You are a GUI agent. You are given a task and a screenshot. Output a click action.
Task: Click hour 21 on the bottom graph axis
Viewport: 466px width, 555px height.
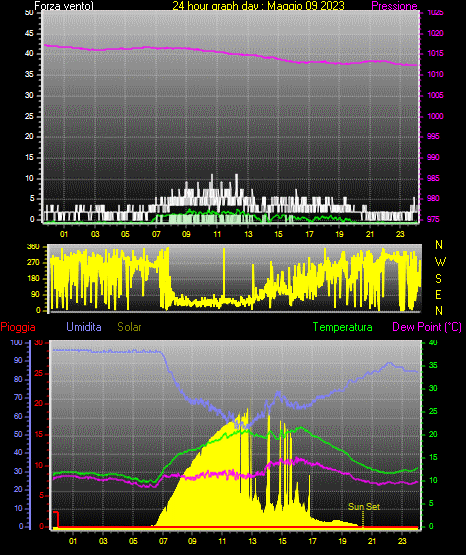[372, 541]
